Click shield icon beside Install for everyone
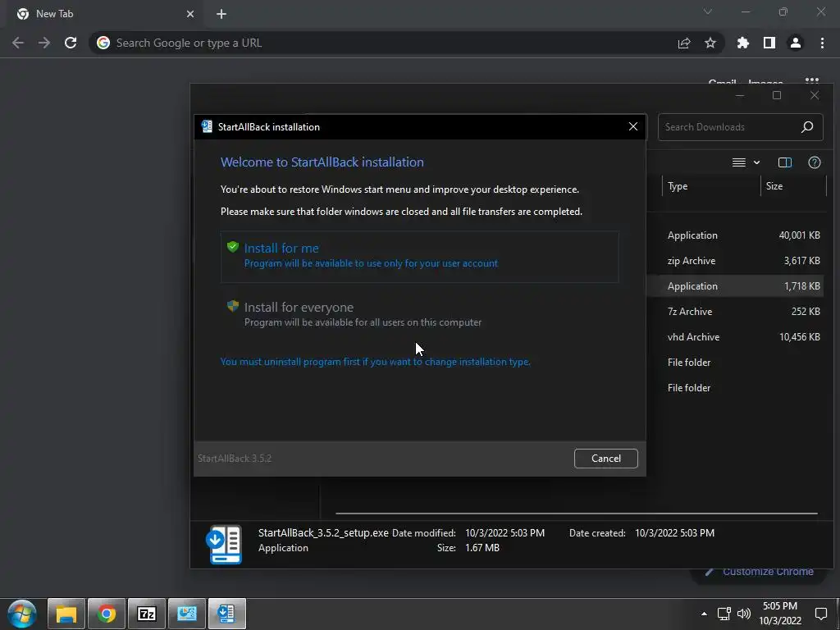Image resolution: width=840 pixels, height=630 pixels. click(x=232, y=306)
